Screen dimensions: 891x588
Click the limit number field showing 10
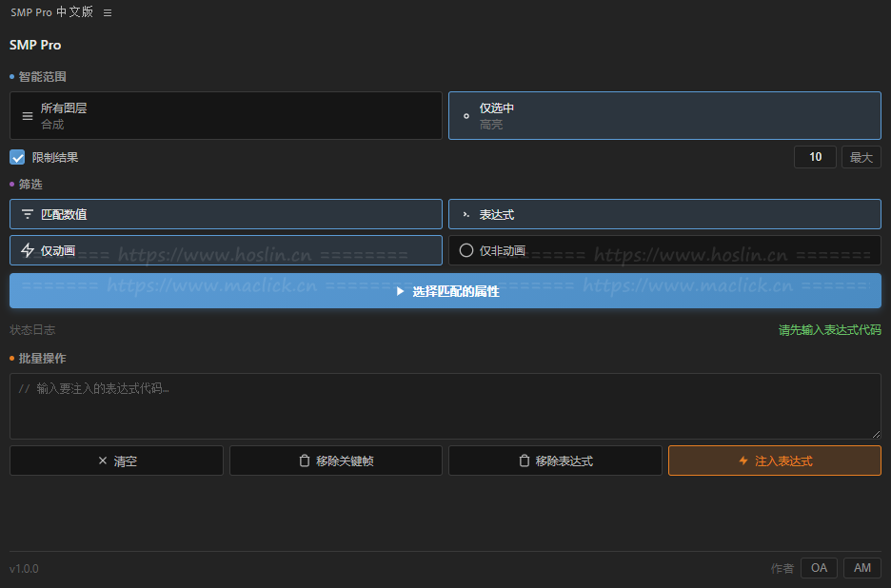tap(815, 157)
